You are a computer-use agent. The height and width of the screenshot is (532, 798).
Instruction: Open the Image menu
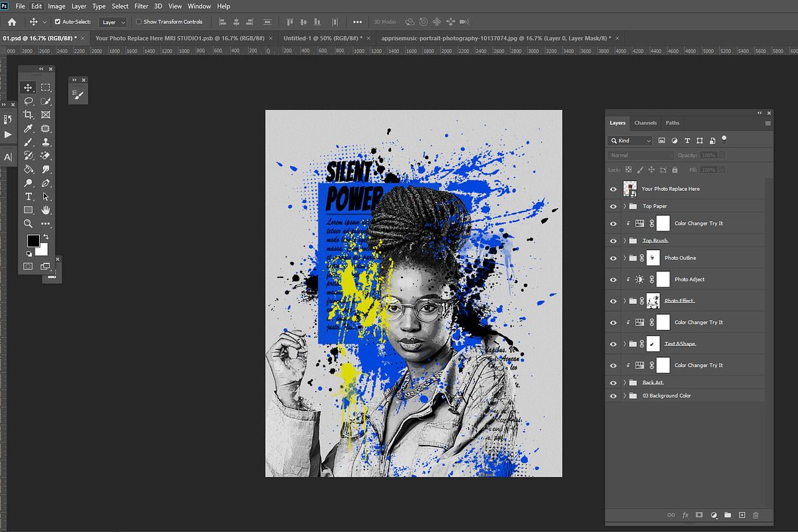tap(57, 6)
